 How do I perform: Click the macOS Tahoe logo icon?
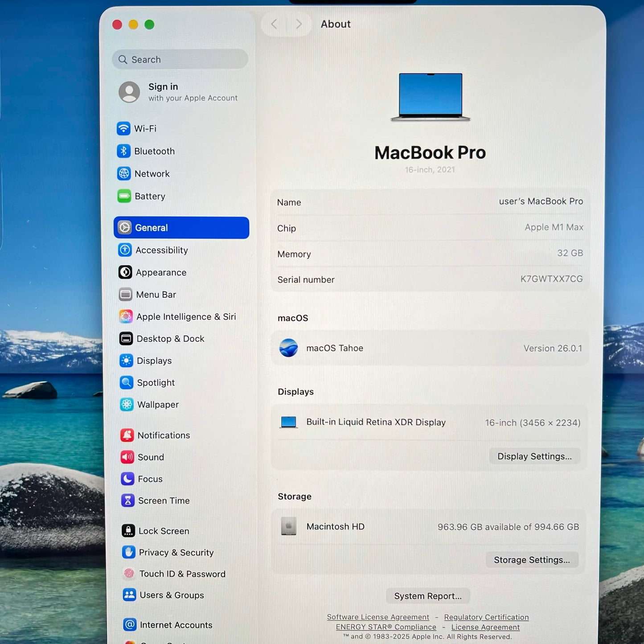point(289,348)
